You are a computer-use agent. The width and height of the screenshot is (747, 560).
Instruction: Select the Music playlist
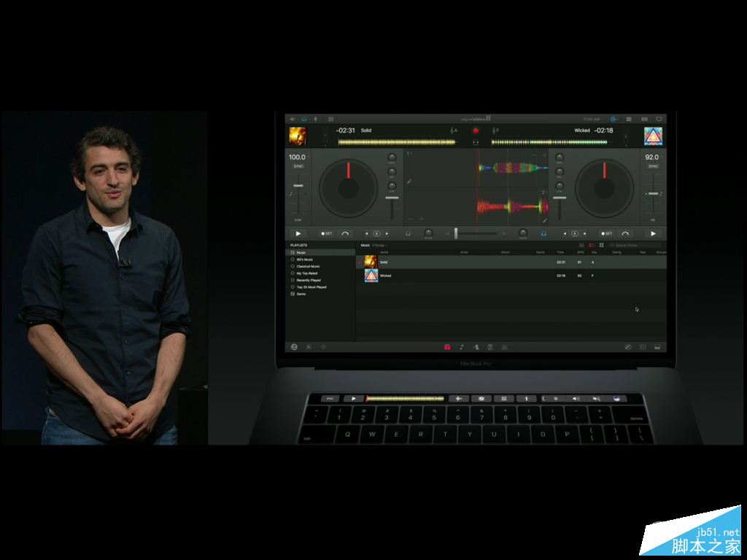pos(320,253)
